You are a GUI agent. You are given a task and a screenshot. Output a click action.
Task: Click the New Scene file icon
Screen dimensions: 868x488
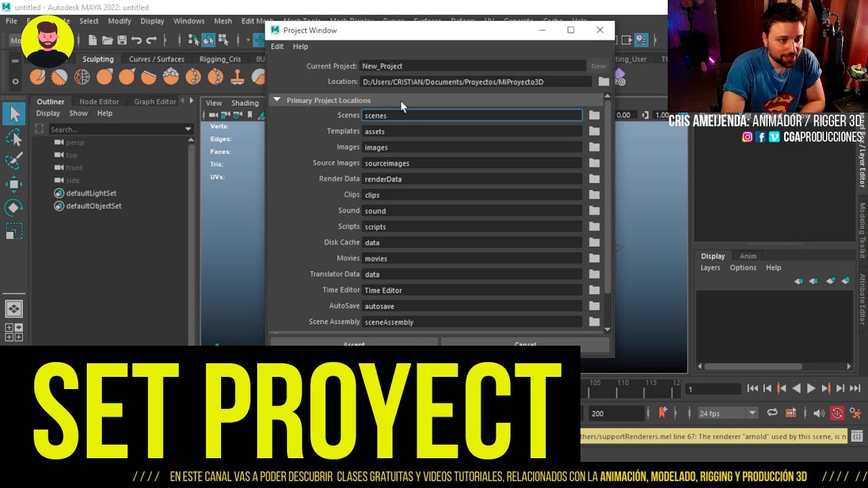tap(92, 40)
